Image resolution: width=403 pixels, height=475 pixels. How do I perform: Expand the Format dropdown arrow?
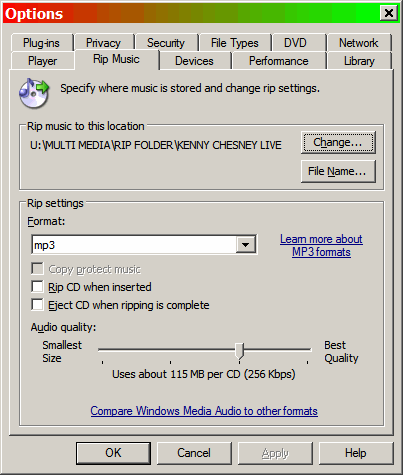click(246, 245)
